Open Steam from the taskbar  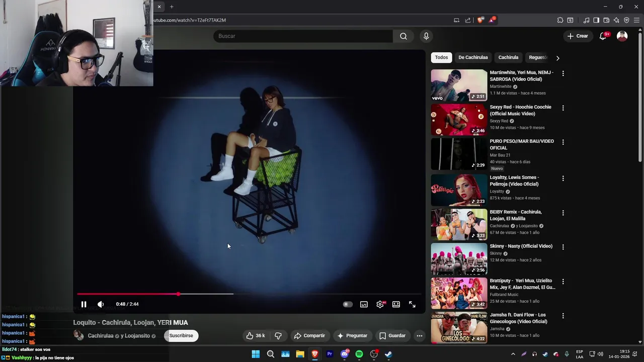click(x=388, y=354)
